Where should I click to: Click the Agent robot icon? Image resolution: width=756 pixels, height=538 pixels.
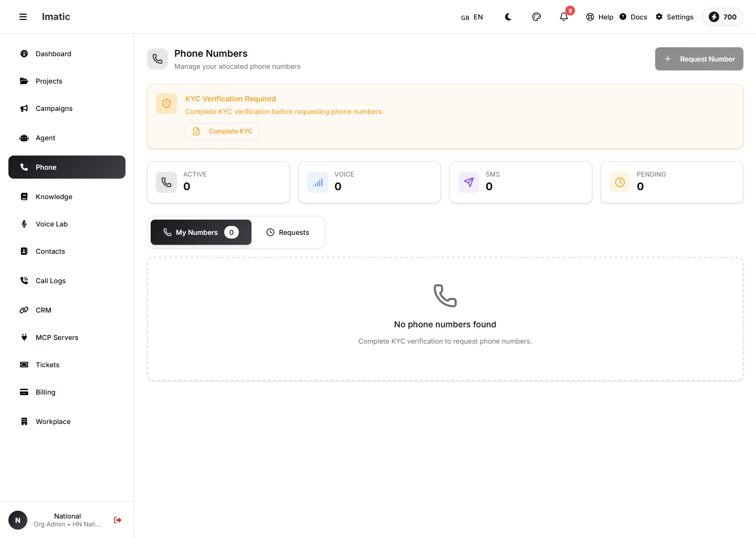pos(24,138)
